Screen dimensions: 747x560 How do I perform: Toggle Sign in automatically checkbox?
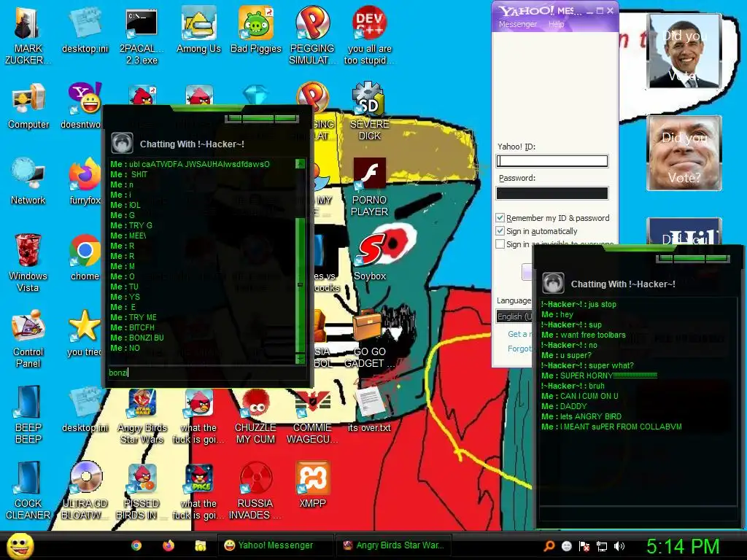tap(500, 231)
